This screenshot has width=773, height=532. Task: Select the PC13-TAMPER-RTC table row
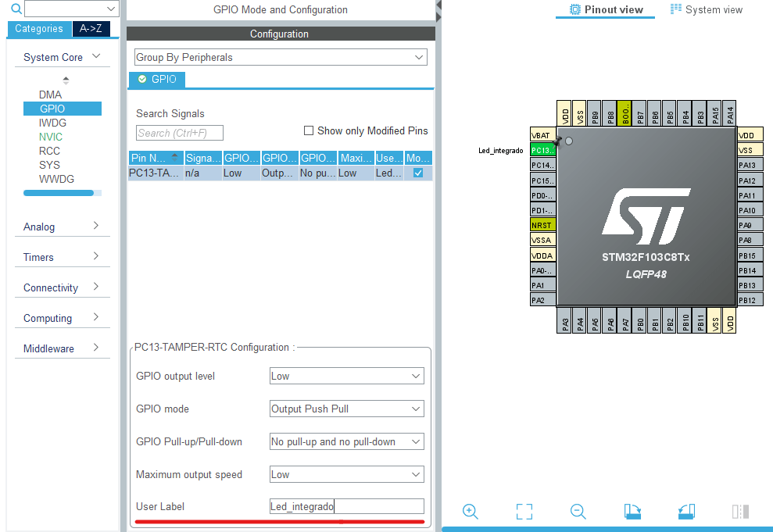[280, 173]
